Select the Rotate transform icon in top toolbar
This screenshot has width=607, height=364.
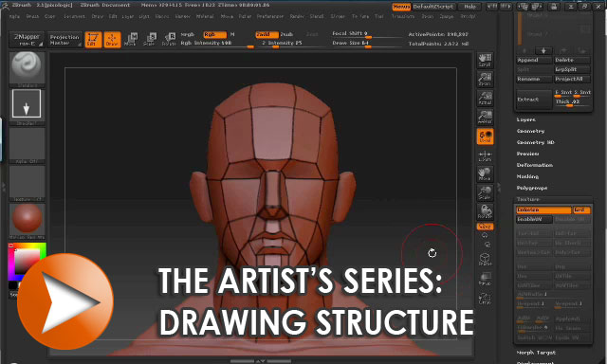point(169,40)
